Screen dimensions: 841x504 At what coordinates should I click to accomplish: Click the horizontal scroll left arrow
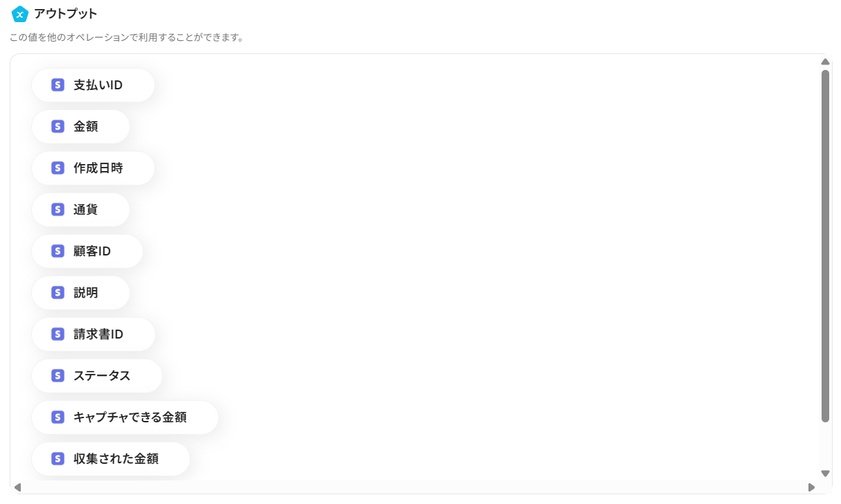pos(17,487)
